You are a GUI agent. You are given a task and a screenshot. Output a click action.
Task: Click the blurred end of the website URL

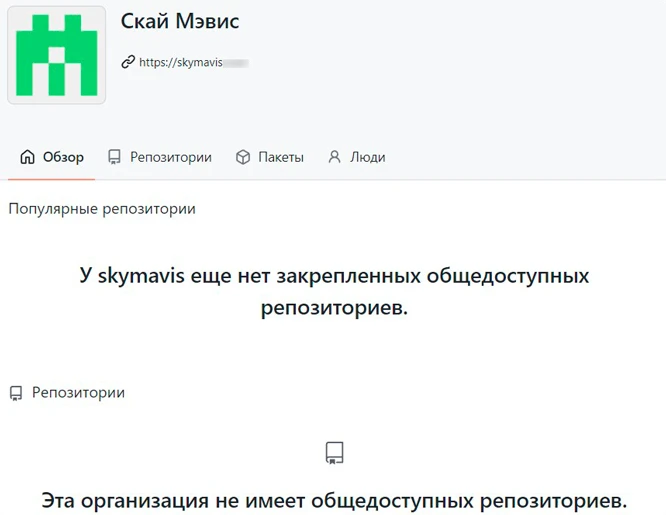(x=236, y=62)
